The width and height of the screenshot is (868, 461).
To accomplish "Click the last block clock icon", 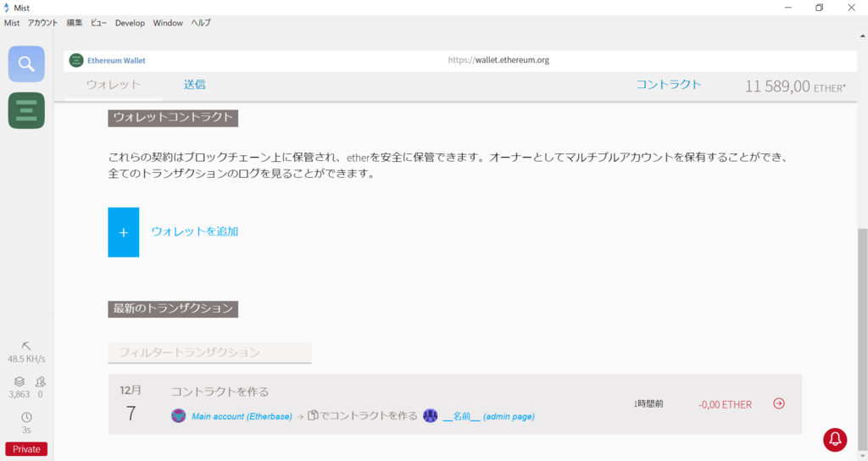I will tap(26, 417).
